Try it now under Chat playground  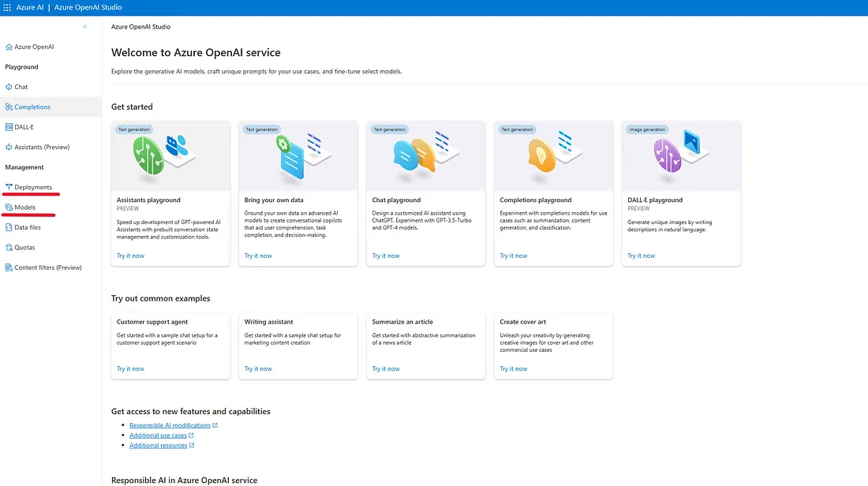[386, 256]
